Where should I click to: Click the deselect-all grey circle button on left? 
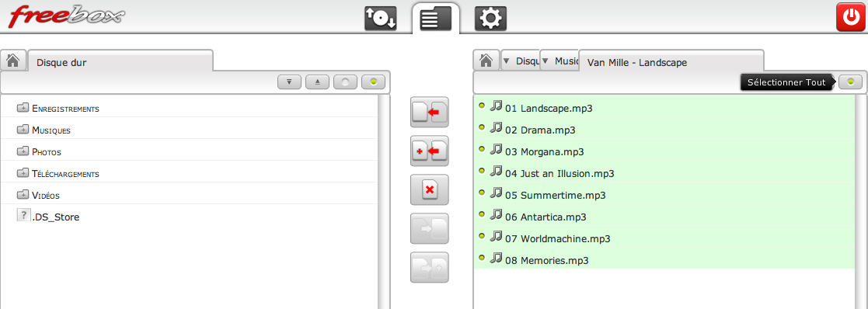pyautogui.click(x=346, y=82)
